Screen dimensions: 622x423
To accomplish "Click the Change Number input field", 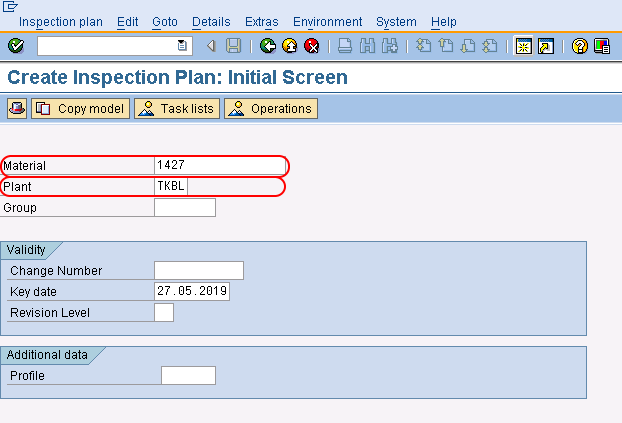I will pos(199,270).
